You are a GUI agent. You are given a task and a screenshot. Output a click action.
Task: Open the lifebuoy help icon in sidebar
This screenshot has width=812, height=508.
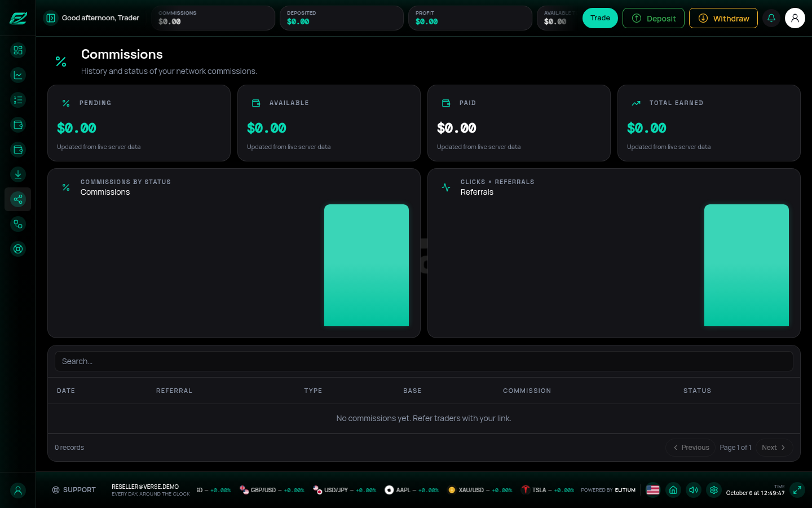tap(18, 249)
